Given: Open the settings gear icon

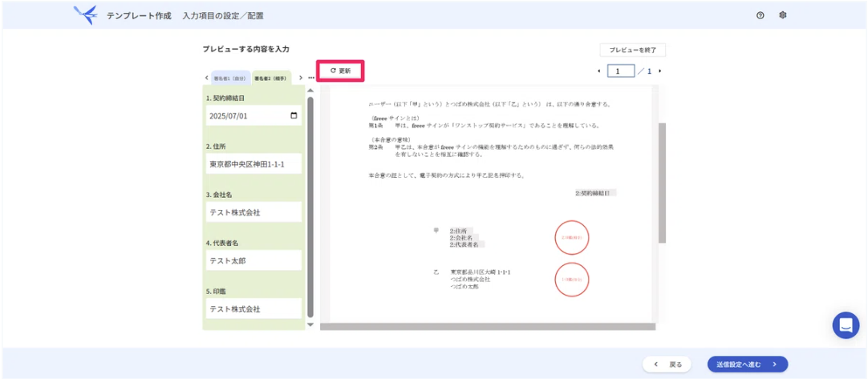Looking at the screenshot, I should pyautogui.click(x=783, y=15).
